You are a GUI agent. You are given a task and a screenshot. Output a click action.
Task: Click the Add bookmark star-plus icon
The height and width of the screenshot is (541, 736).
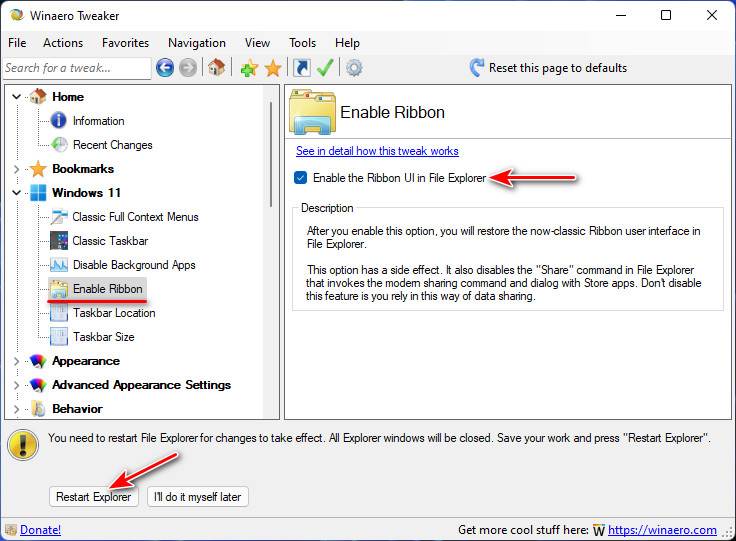pos(249,69)
